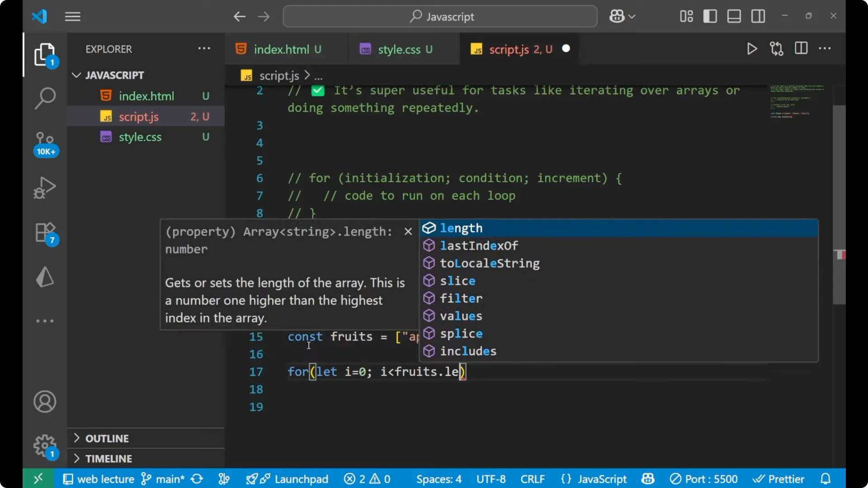Toggle the primary sidebar visibility icon
The image size is (868, 488).
[x=710, y=16]
